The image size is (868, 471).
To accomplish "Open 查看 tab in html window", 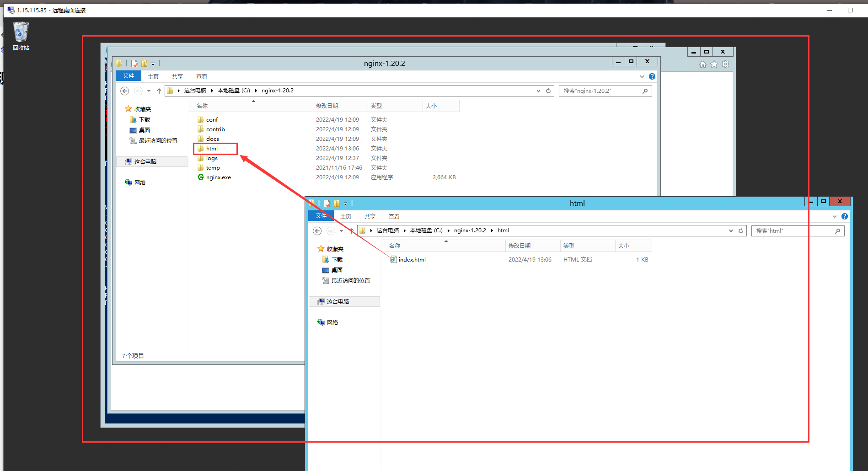I will tap(394, 216).
